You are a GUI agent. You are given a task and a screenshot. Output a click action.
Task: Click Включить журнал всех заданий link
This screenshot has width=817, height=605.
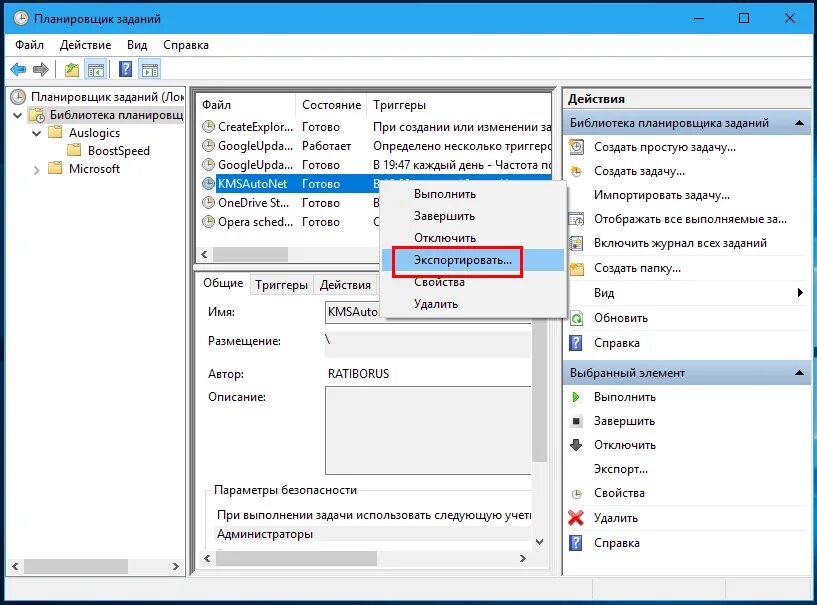pos(680,243)
